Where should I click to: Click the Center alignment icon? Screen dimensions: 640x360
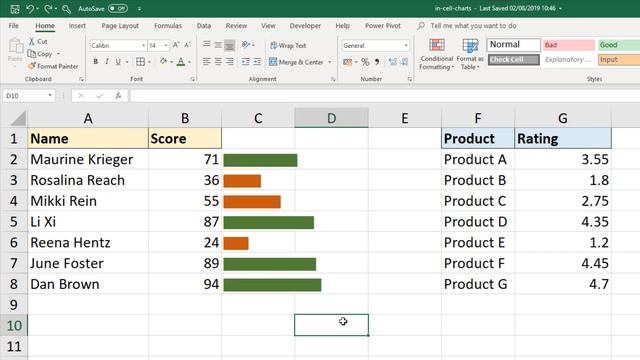[x=218, y=62]
